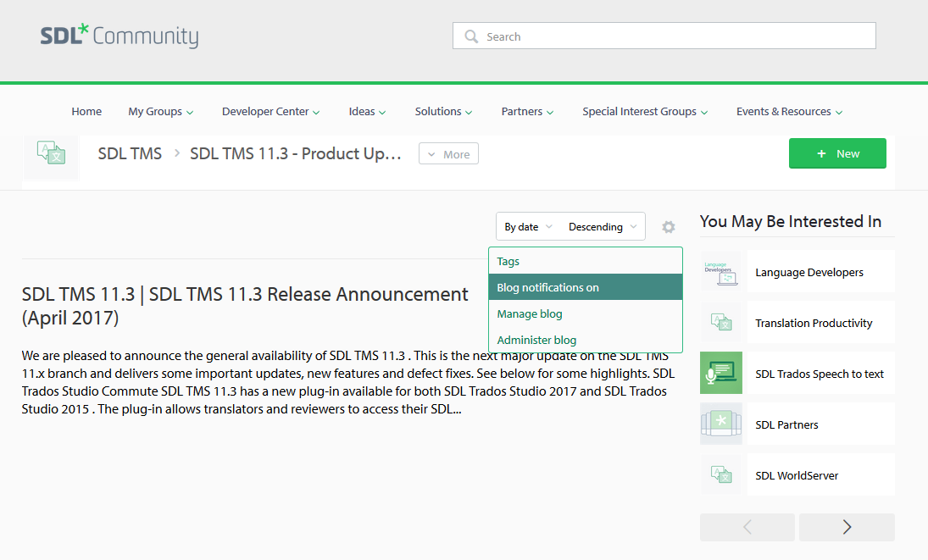This screenshot has height=560, width=928.
Task: Expand the Solutions menu
Action: click(x=443, y=111)
